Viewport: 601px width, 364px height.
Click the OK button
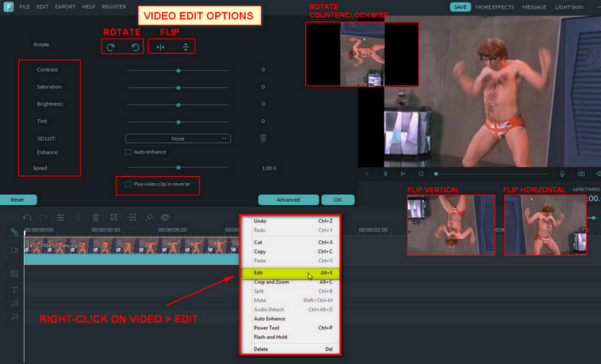pos(338,199)
